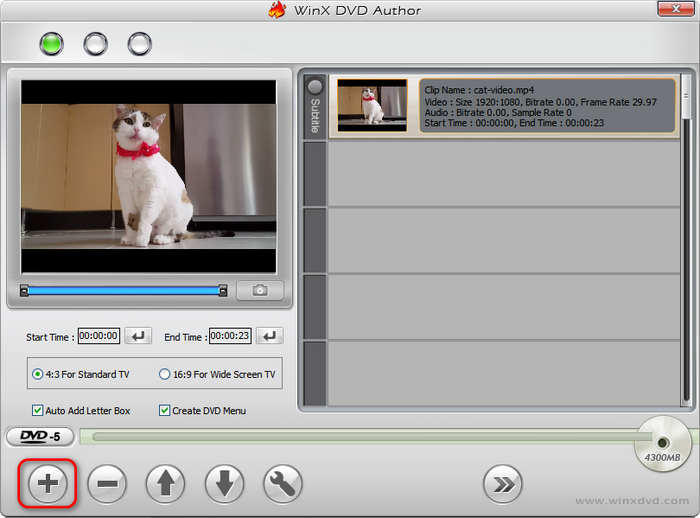Take a snapshot with the camera icon
Viewport: 700px width, 518px height.
260,290
